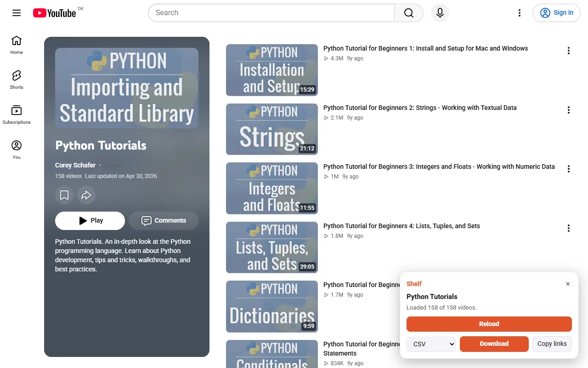Open options menu for Strings video
The height and width of the screenshot is (368, 588).
point(569,110)
